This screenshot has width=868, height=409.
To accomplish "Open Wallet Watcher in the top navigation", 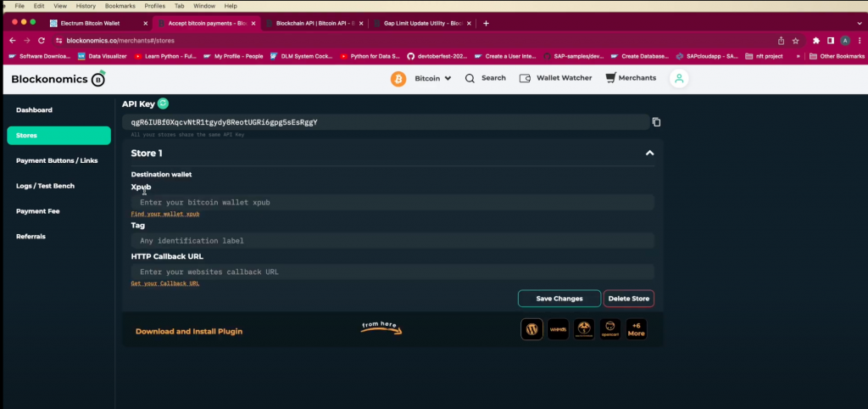I will (556, 78).
